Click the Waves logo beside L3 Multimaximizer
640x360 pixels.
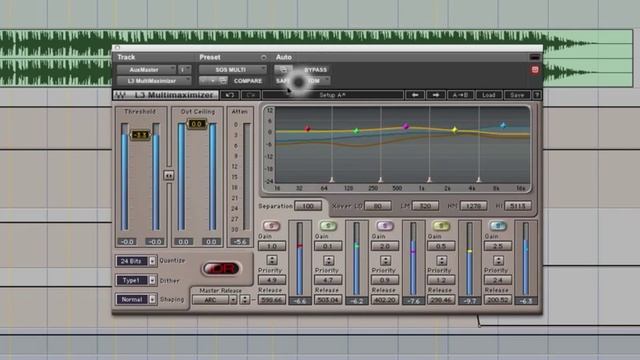[x=120, y=95]
